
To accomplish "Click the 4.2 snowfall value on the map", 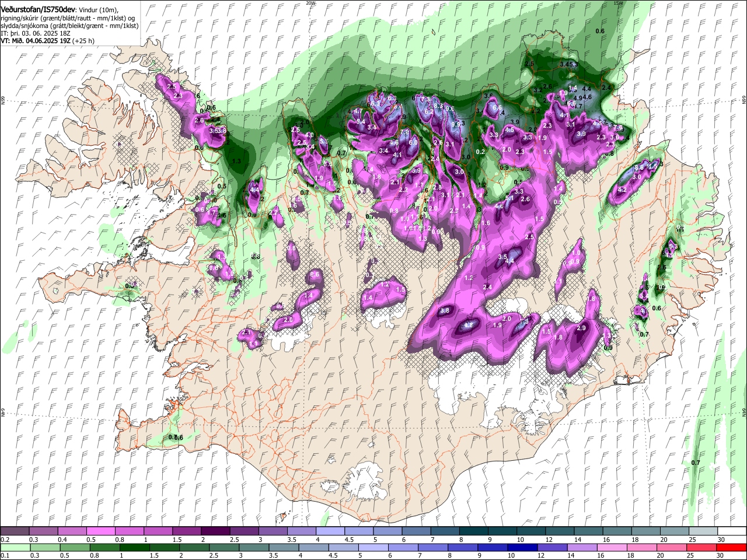I will click(x=622, y=190).
